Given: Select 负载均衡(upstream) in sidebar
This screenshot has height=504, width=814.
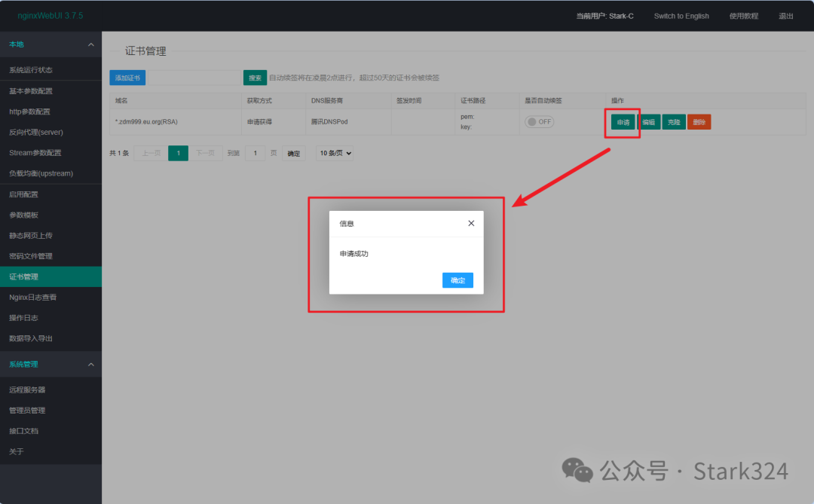Looking at the screenshot, I should pyautogui.click(x=41, y=173).
